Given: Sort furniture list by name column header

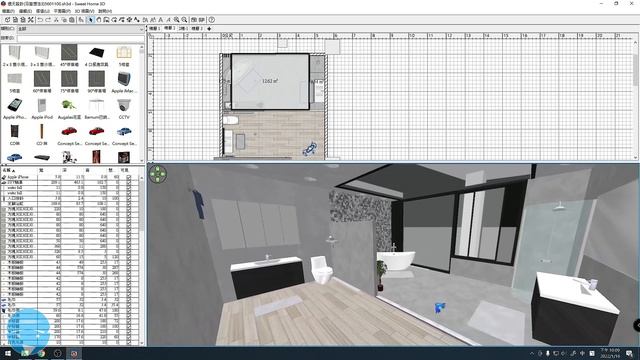Looking at the screenshot, I should (19, 170).
